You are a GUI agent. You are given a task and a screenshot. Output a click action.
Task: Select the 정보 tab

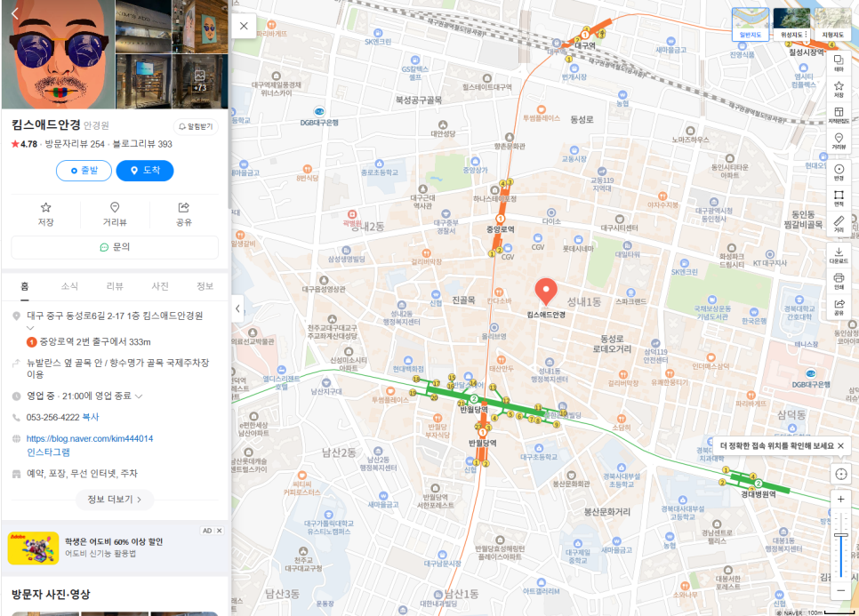205,286
